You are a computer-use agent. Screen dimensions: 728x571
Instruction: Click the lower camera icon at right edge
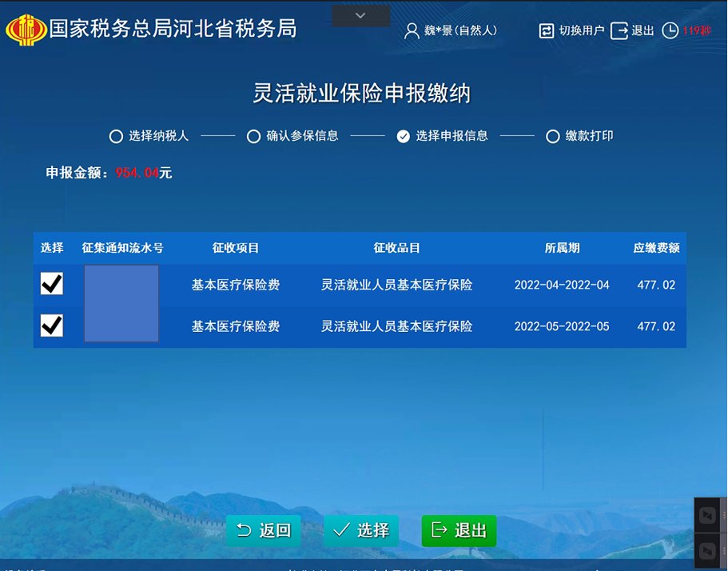(707, 550)
